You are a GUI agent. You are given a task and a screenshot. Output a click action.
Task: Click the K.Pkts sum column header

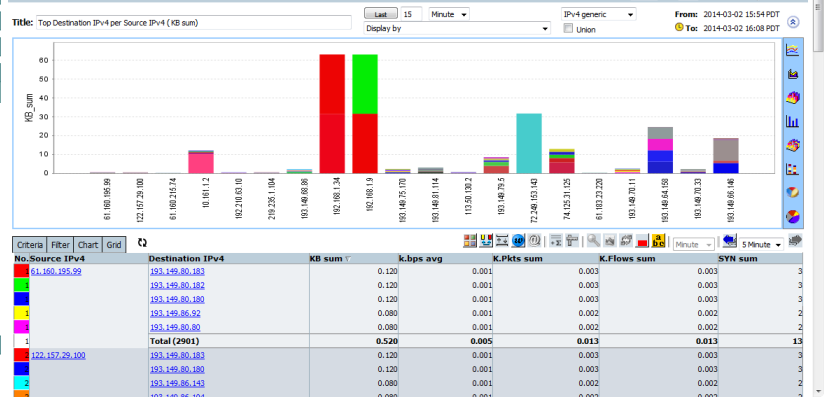click(x=545, y=259)
